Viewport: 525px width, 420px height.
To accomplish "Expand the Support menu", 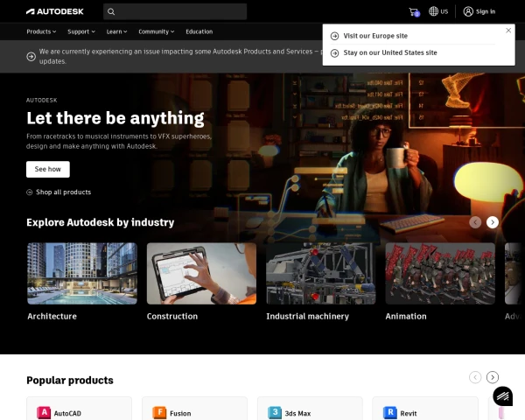I will pos(81,31).
